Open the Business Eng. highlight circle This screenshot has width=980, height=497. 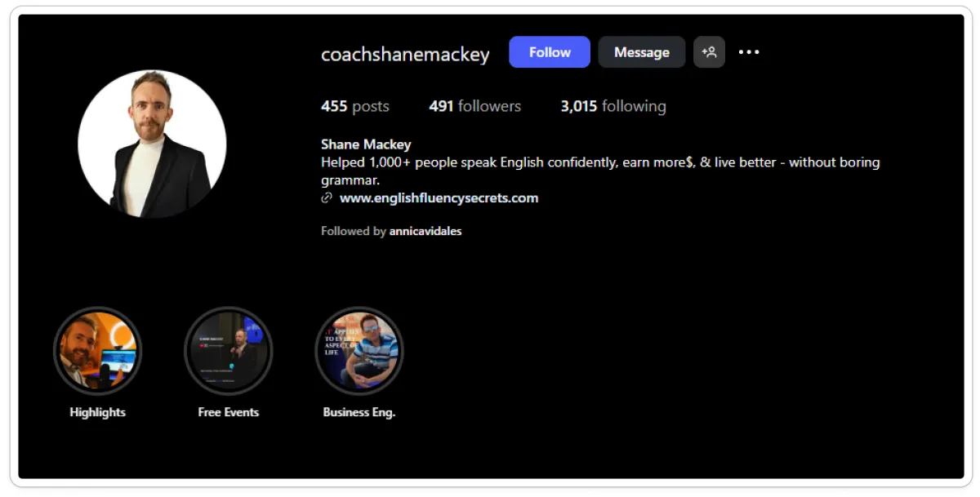pos(359,351)
